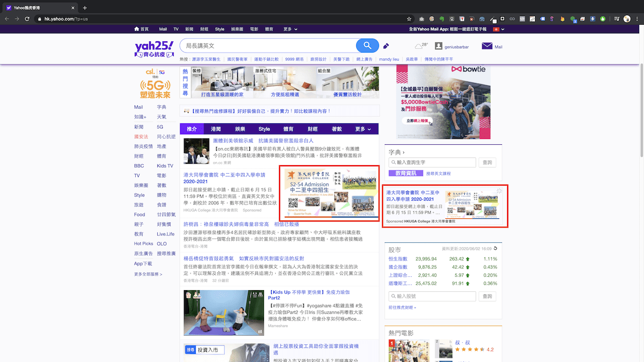Switch to the 港聞 news tab
Screen dimensions: 644x362
coord(216,129)
